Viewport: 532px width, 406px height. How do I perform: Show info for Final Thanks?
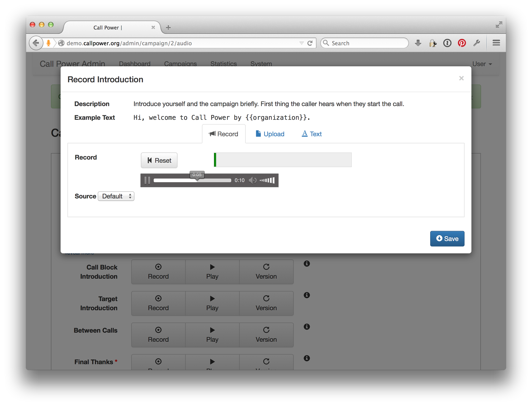pyautogui.click(x=307, y=358)
